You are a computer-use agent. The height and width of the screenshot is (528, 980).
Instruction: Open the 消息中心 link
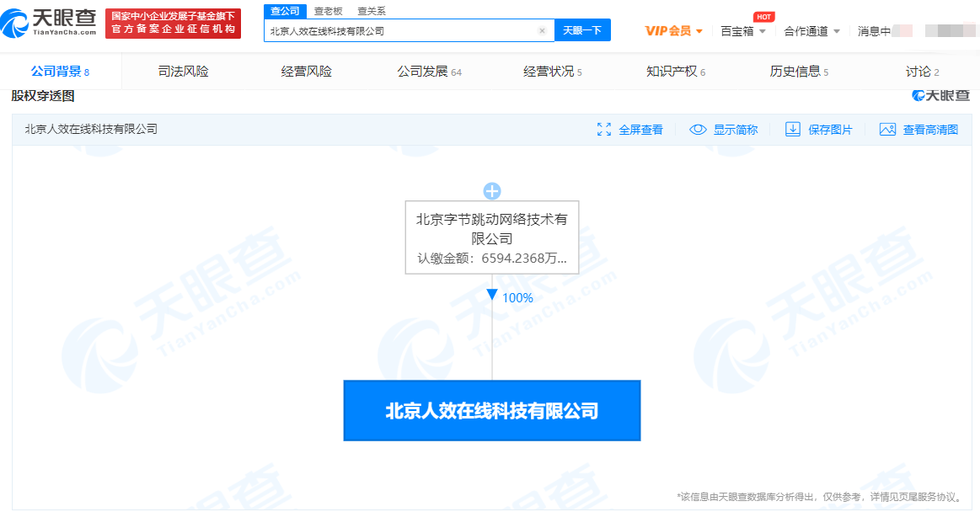pyautogui.click(x=875, y=31)
